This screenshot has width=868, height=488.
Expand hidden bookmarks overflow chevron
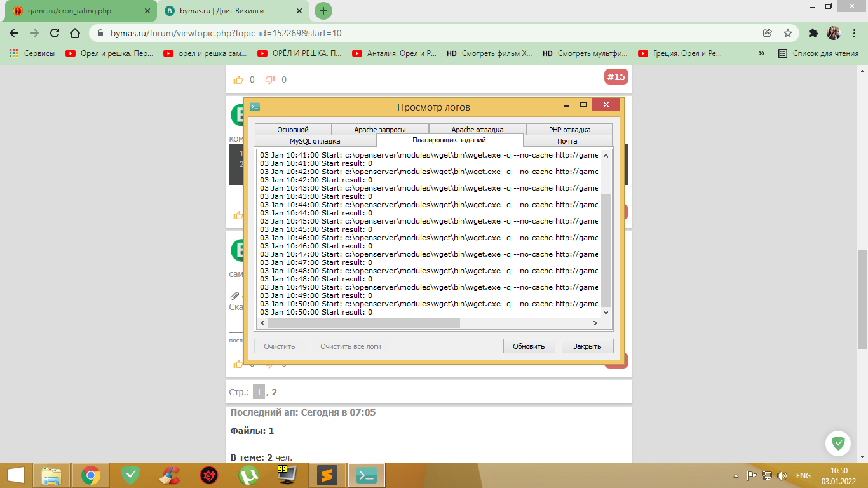761,53
